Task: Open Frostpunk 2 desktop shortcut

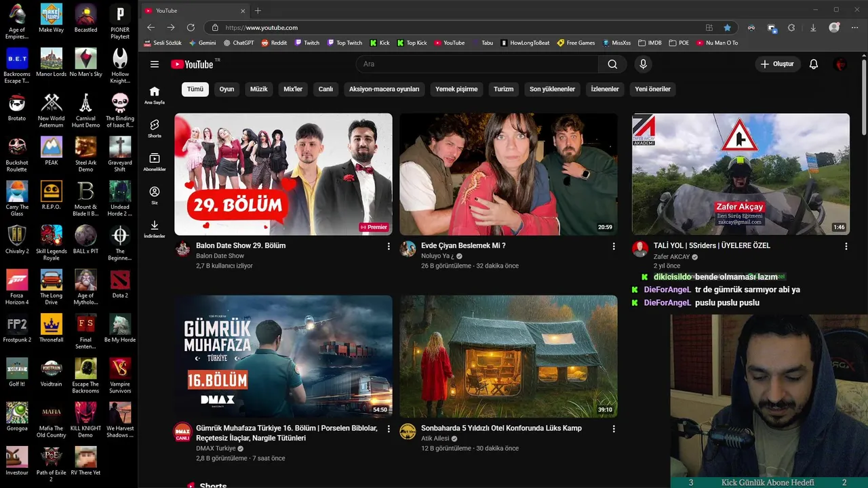Action: (17, 328)
